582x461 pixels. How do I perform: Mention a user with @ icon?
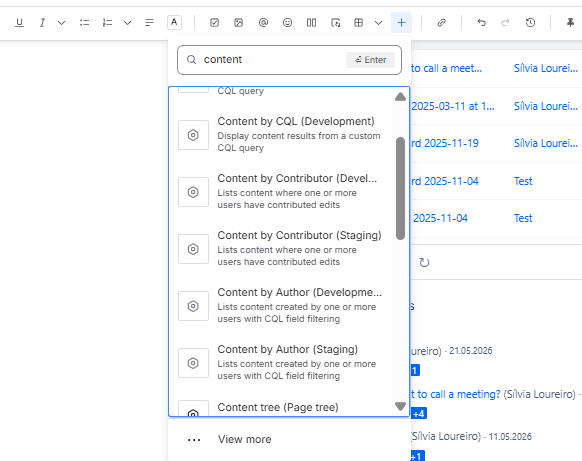click(263, 23)
